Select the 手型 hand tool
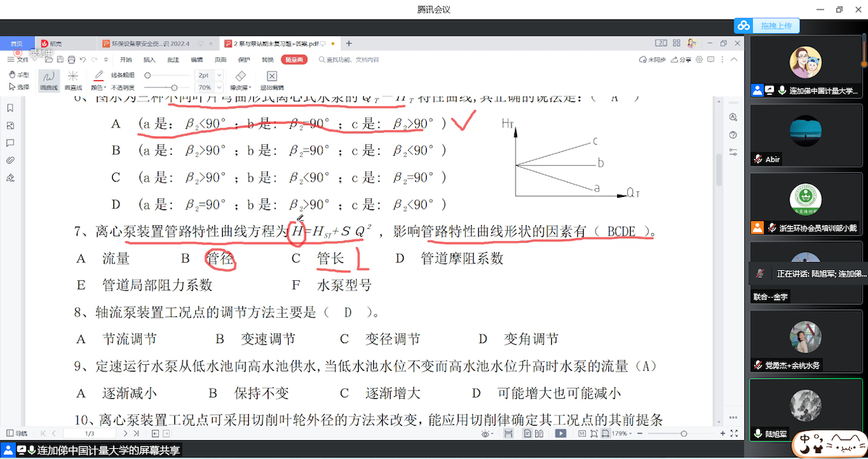 [19, 75]
